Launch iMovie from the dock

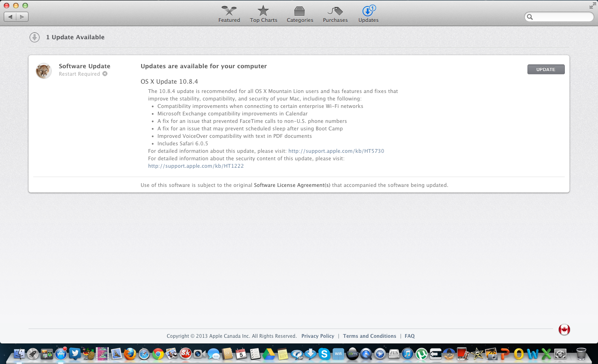[x=477, y=354]
